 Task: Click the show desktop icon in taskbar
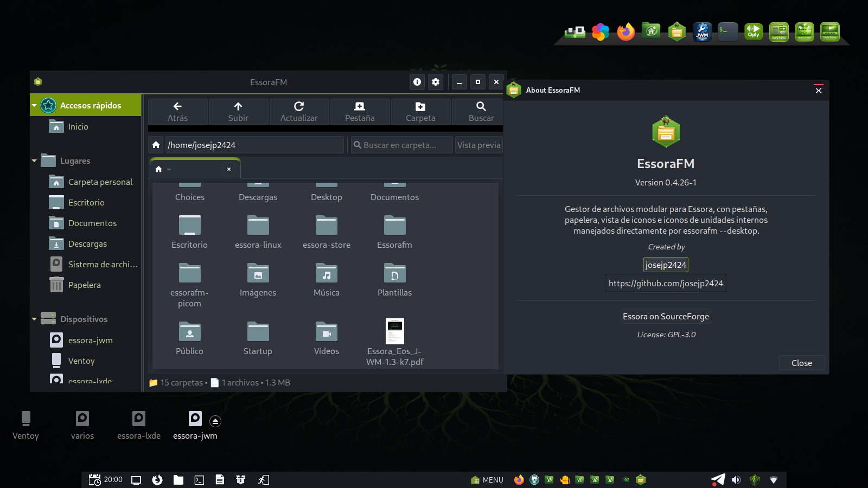pos(136,480)
